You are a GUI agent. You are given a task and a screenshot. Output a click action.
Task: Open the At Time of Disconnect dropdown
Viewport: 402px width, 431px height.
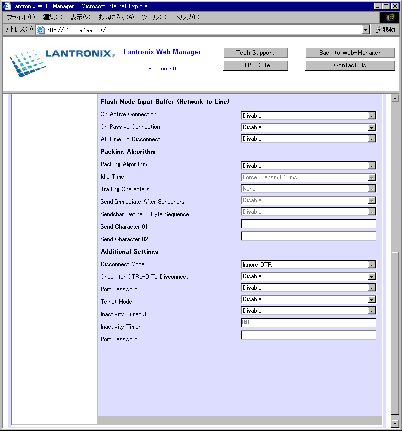(x=308, y=138)
